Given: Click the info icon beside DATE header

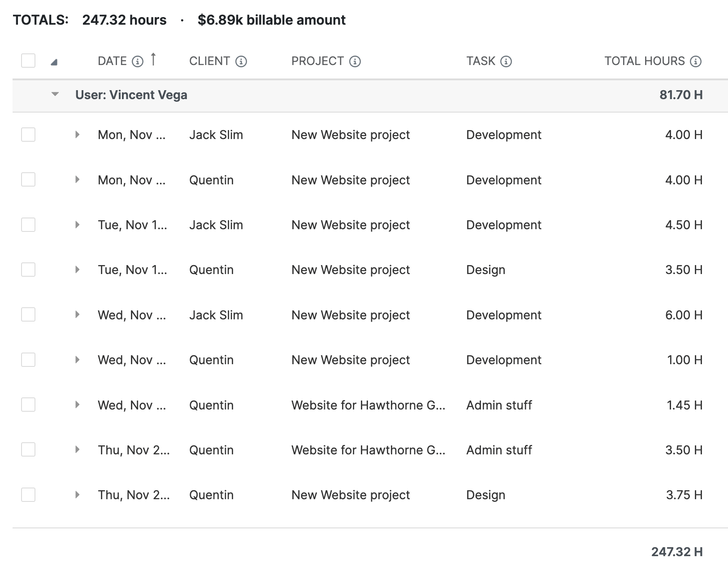Looking at the screenshot, I should tap(138, 61).
